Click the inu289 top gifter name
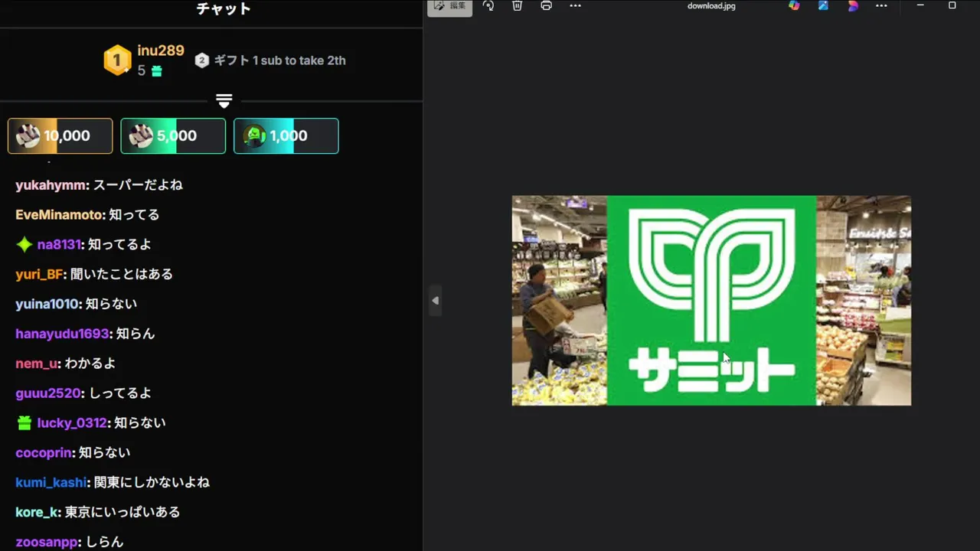 click(x=161, y=51)
